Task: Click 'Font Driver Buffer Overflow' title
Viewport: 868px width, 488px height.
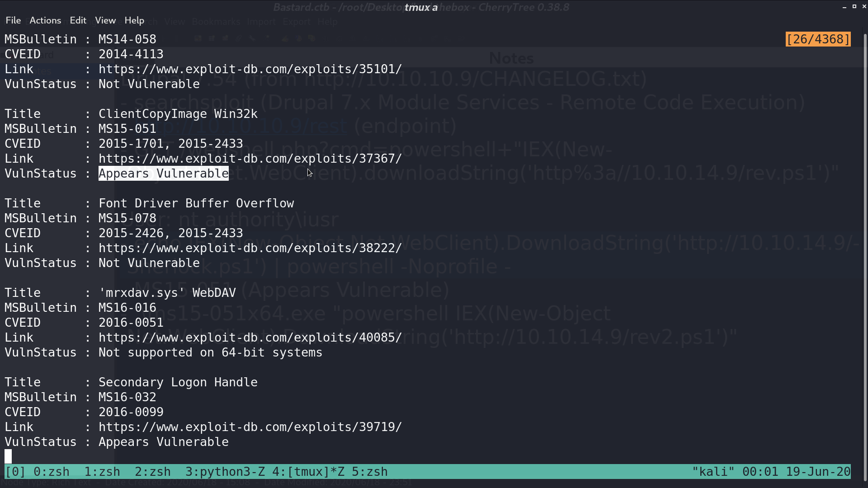Action: [x=196, y=203]
